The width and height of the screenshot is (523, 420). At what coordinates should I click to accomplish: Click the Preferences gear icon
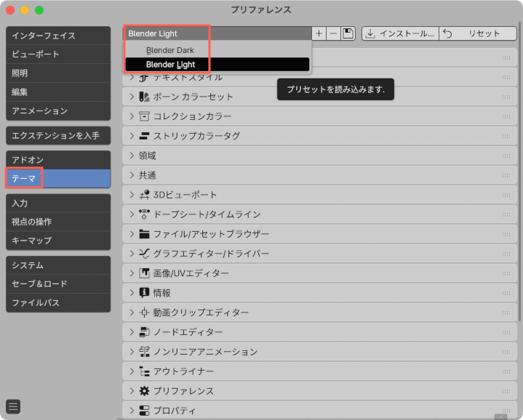click(144, 391)
